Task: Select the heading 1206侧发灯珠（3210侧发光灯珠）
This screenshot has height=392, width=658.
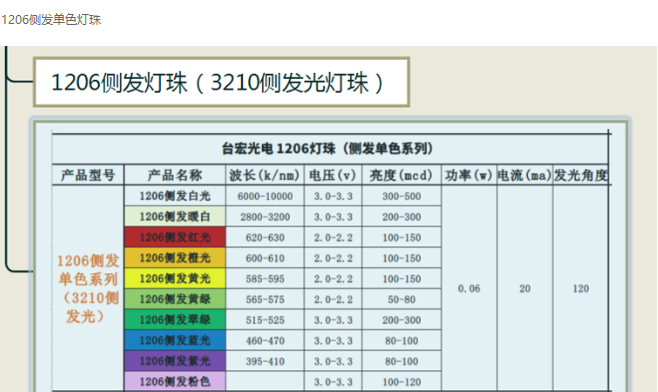Action: coord(217,83)
